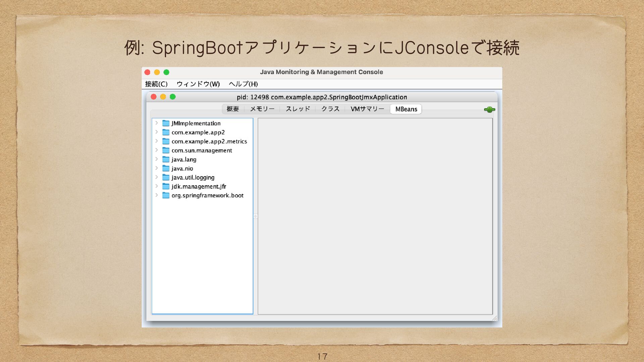This screenshot has height=362, width=644.
Task: Switch to the メモリー tab
Action: click(262, 109)
